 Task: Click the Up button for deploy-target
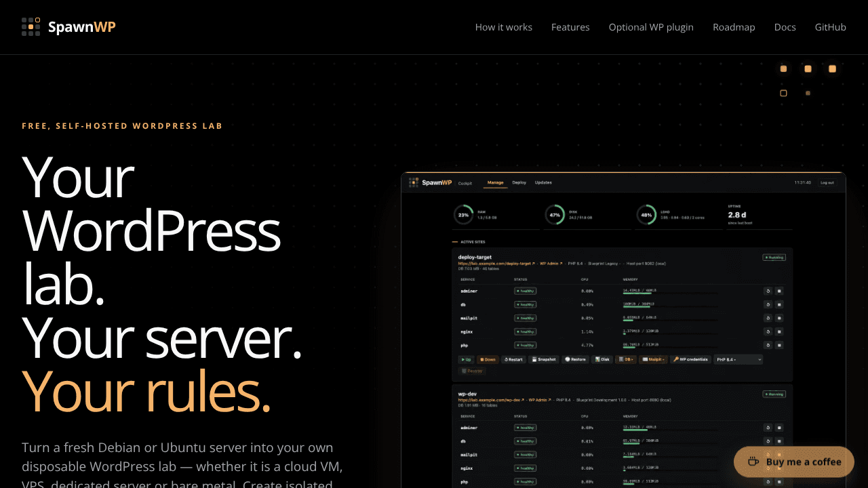(x=466, y=359)
